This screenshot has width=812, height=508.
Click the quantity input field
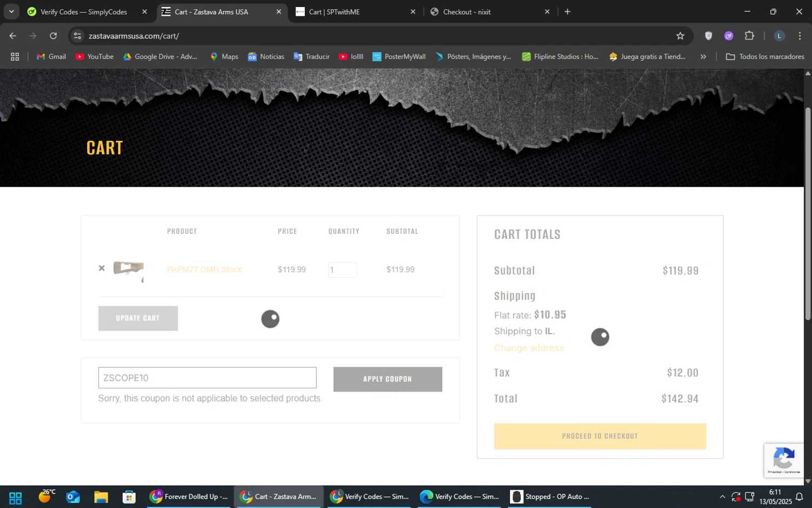(x=343, y=270)
